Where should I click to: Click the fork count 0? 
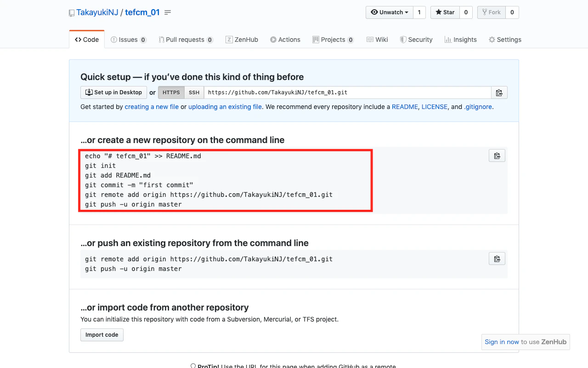point(512,12)
